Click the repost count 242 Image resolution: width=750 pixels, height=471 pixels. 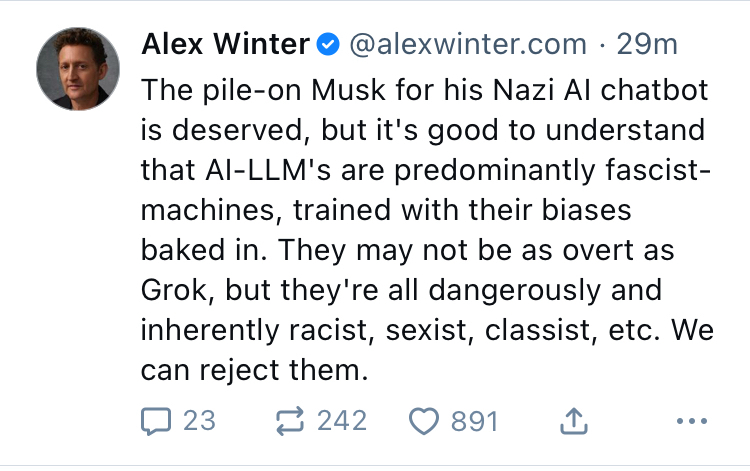342,421
